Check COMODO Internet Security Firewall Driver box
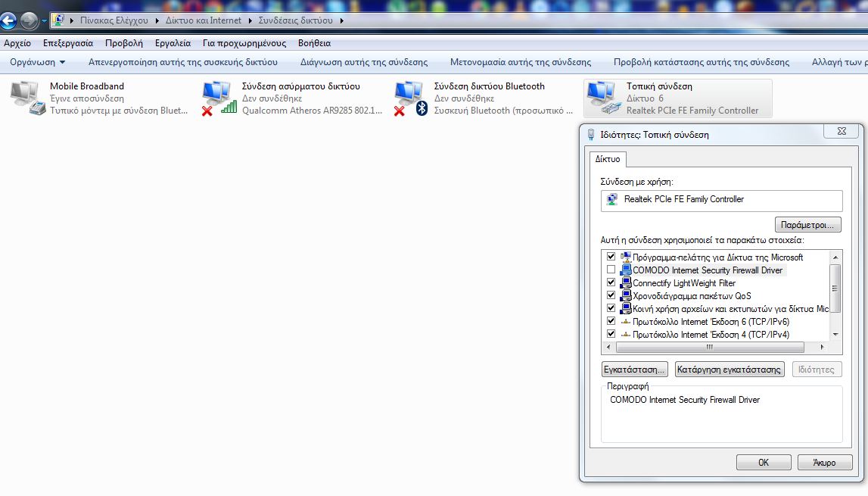The image size is (868, 496). point(611,270)
